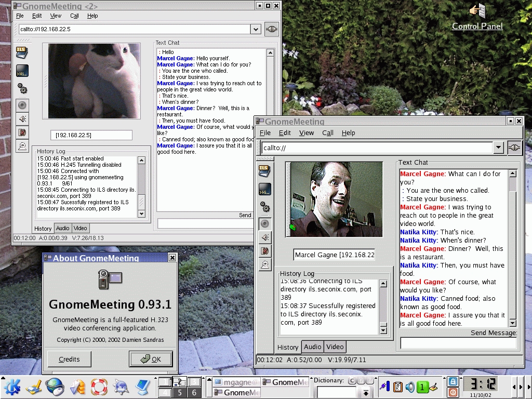
Task: Click the camcorder logo in the About GnomeMeeting dialog
Action: tap(110, 279)
